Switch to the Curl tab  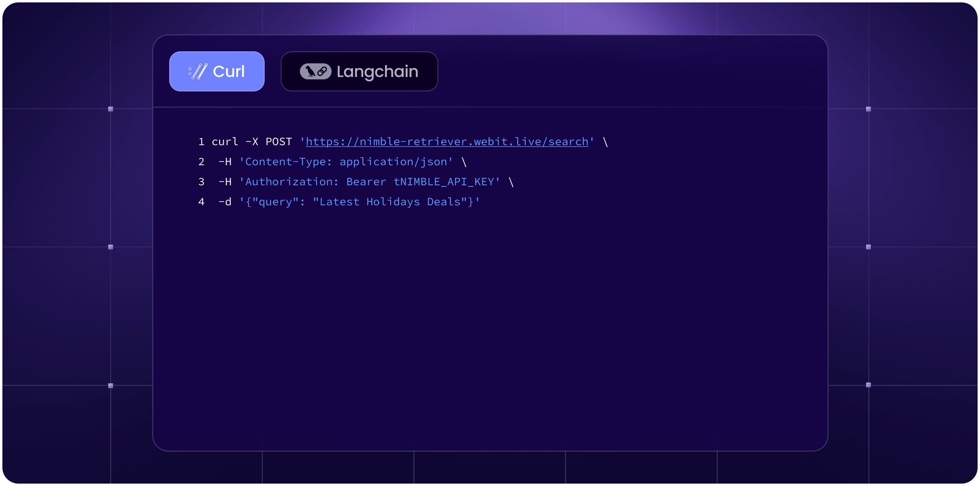coord(217,71)
